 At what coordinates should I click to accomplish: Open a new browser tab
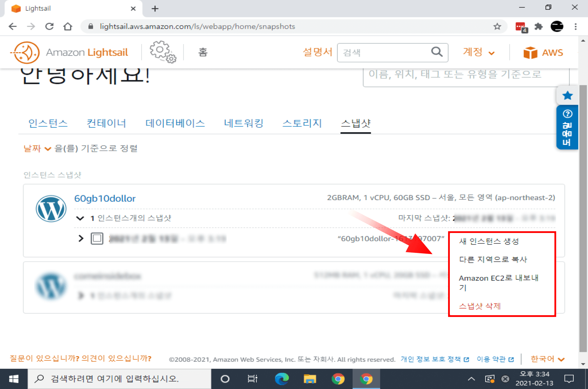click(155, 9)
